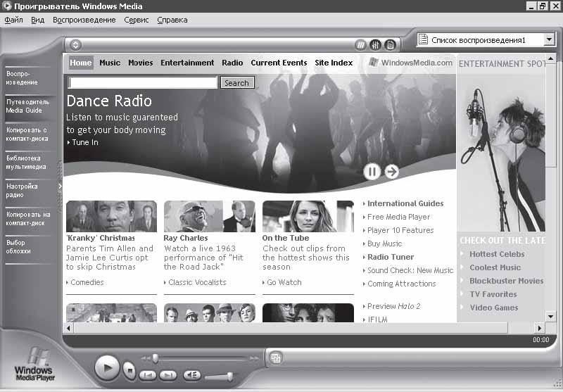
Task: Open the equalizer settings icon
Action: [x=375, y=45]
